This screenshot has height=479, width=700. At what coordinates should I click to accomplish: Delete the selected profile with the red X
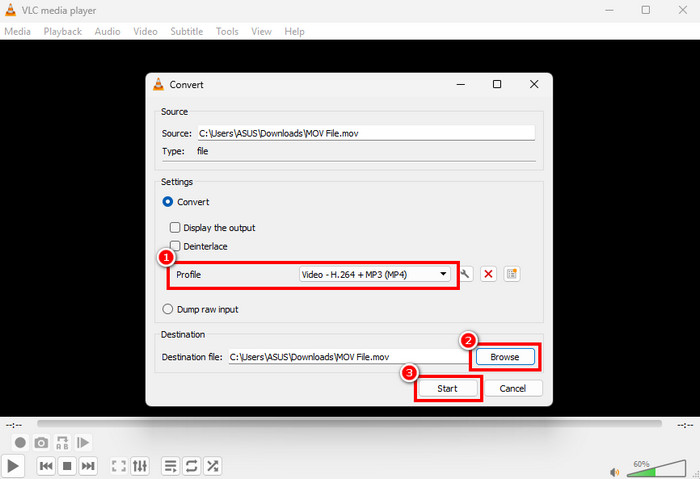coord(488,274)
